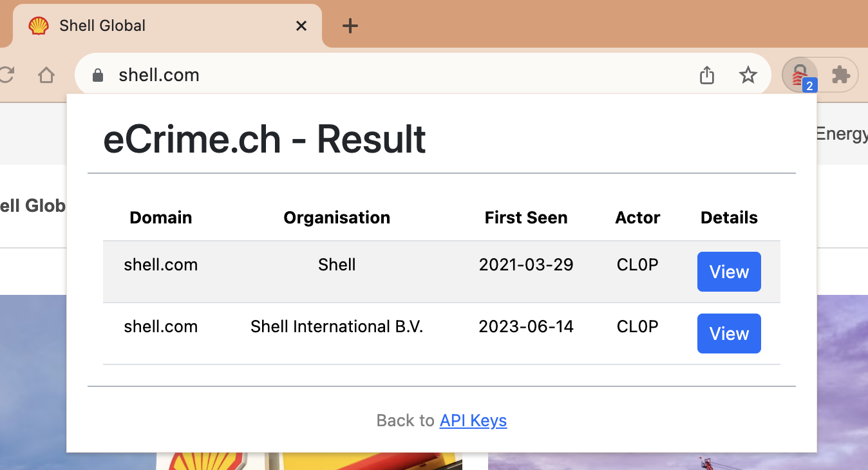Click the First Seen column header
868x470 pixels.
click(526, 218)
